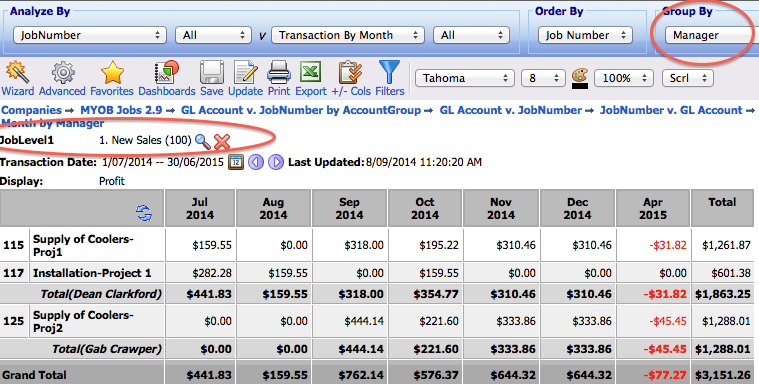759x390 pixels.
Task: Click the MYOB Jobs 2.9 breadcrumb
Action: [x=121, y=110]
